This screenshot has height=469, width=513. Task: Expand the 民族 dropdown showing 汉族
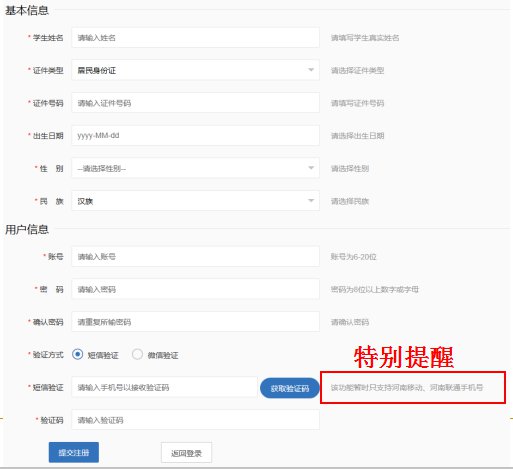195,201
